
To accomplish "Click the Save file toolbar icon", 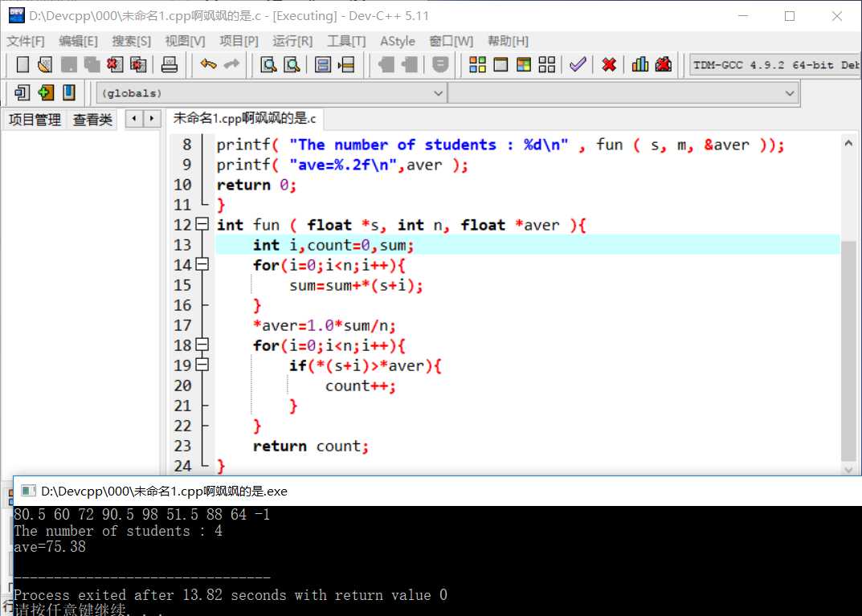I will [x=69, y=65].
